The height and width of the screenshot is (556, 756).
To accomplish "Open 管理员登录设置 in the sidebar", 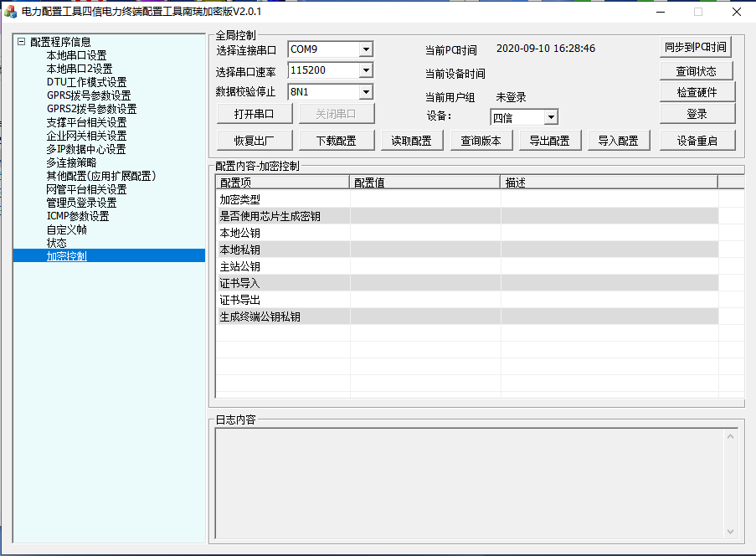I will (81, 203).
